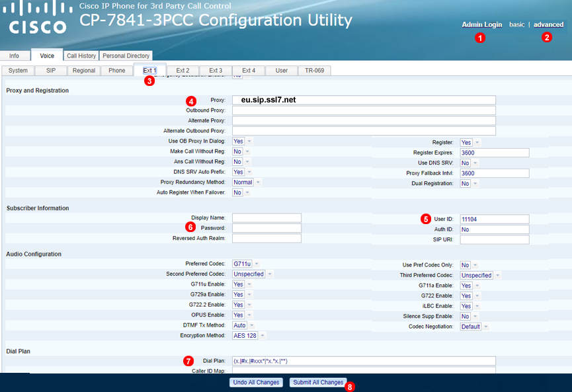This screenshot has height=392, width=572.
Task: Select the Ext 2 sub-tab
Action: point(183,70)
